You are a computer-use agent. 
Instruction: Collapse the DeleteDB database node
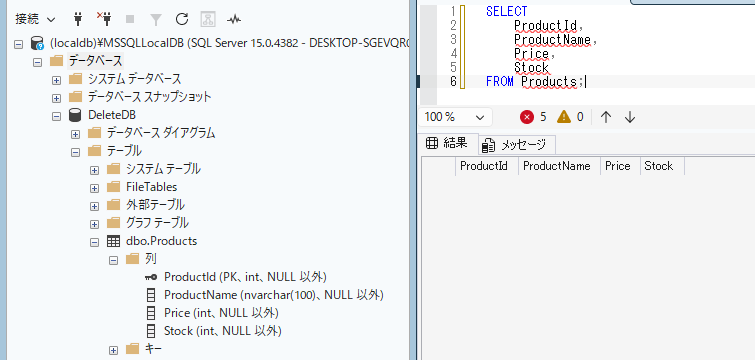[56, 116]
